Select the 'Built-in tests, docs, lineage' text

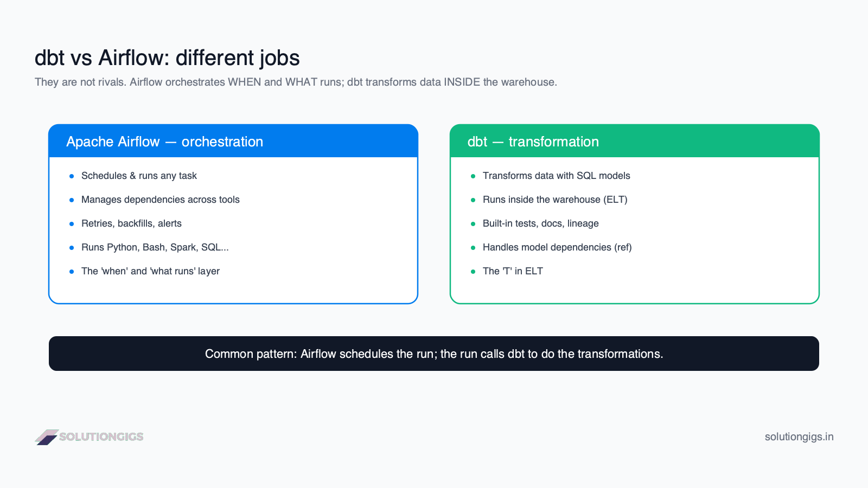click(541, 223)
